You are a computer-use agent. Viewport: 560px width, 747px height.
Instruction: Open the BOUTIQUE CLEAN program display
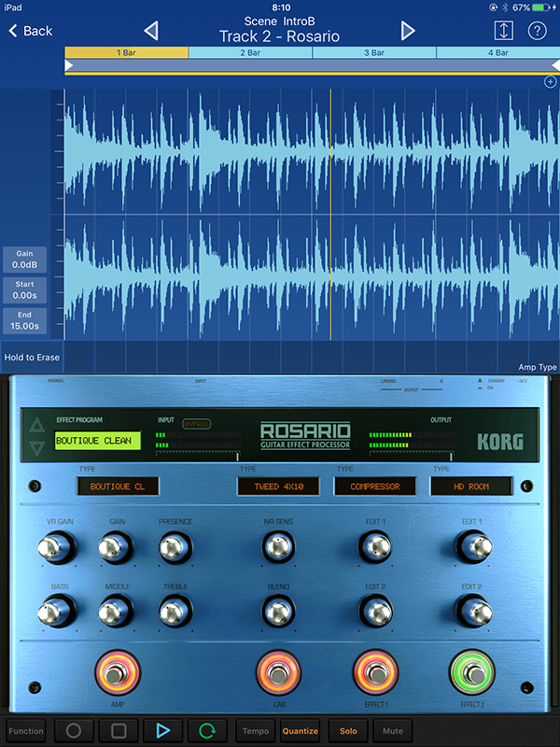[97, 441]
